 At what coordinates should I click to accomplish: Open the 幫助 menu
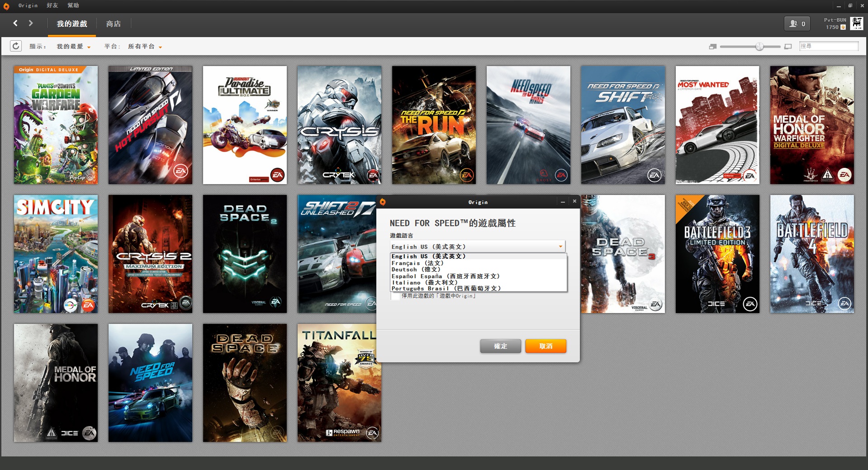tap(73, 5)
